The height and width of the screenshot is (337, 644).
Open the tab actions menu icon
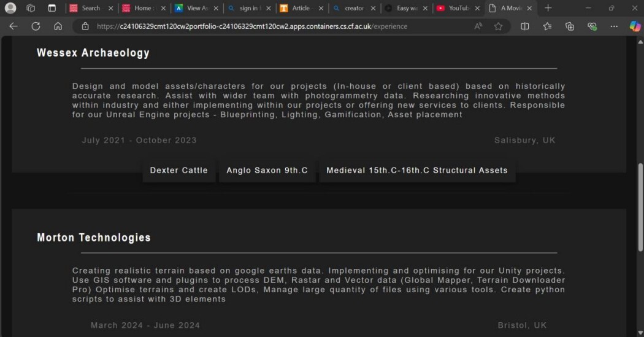point(52,8)
